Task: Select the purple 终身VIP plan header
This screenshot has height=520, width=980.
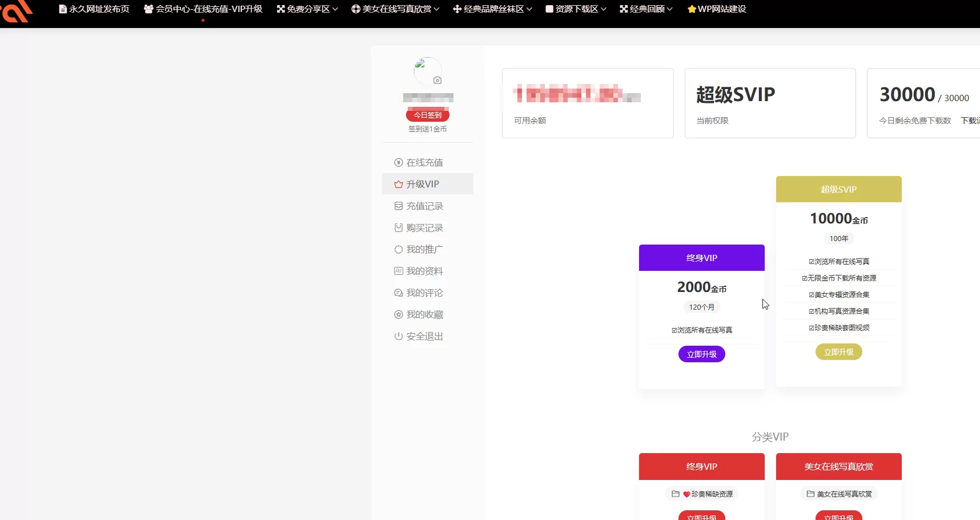Action: [702, 258]
